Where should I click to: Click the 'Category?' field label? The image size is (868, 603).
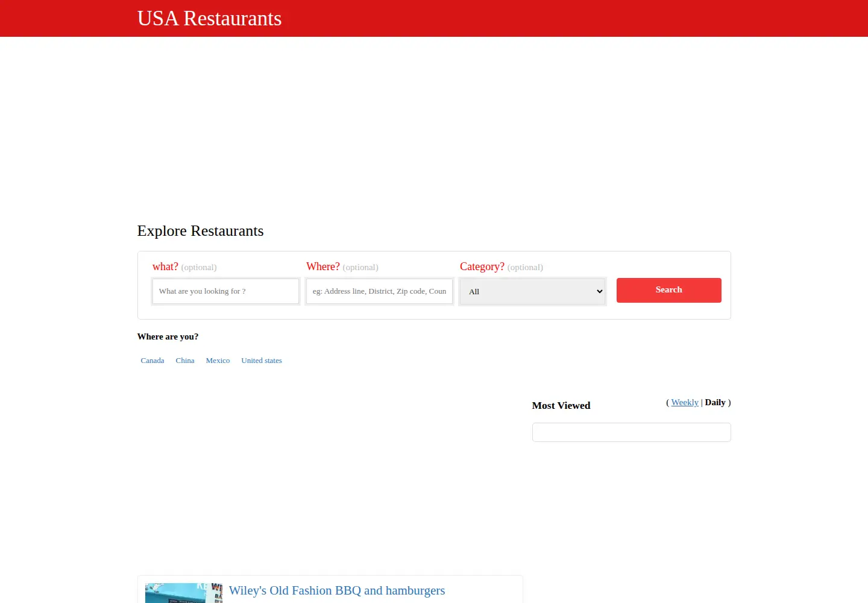click(482, 267)
